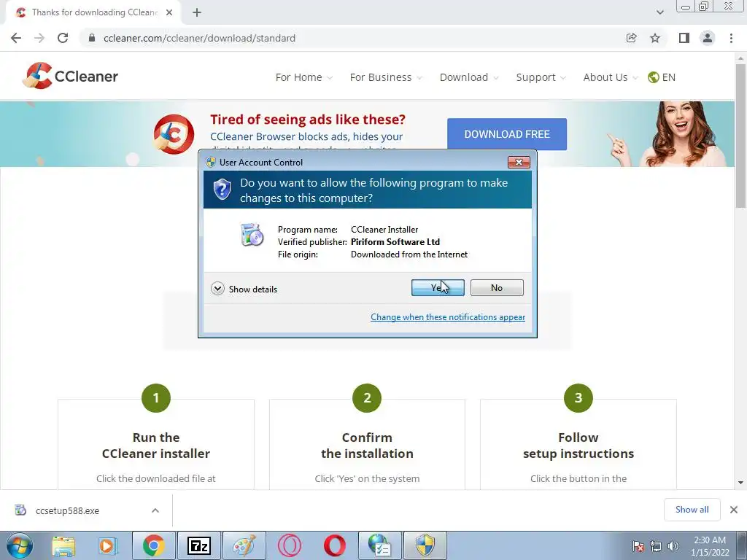The height and width of the screenshot is (560, 747).
Task: Click Yes in User Account Control dialog
Action: 438,287
